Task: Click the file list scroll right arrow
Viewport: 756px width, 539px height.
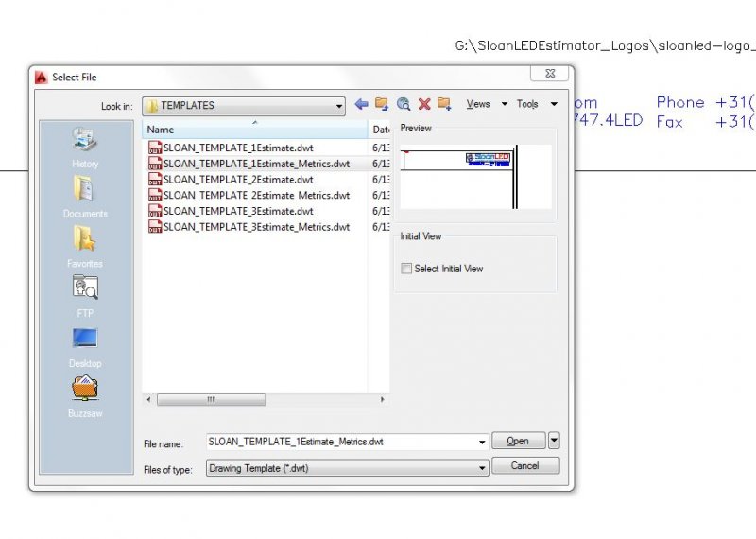Action: point(383,400)
